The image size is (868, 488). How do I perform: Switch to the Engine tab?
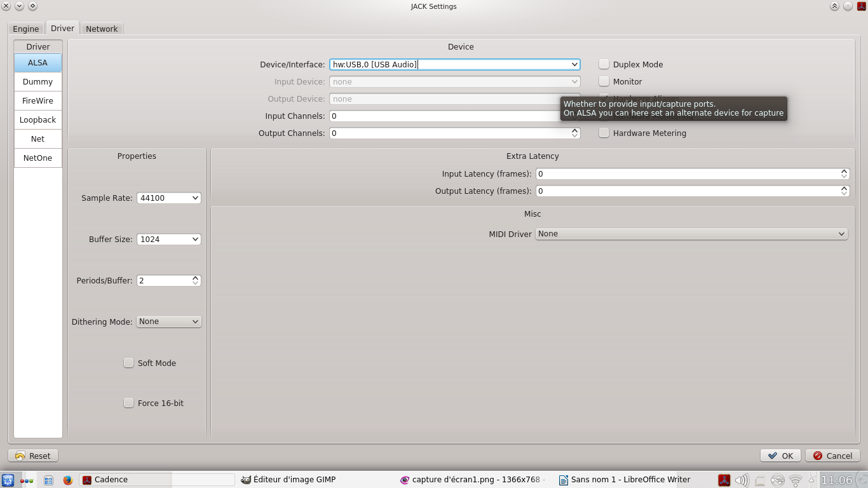pos(26,29)
